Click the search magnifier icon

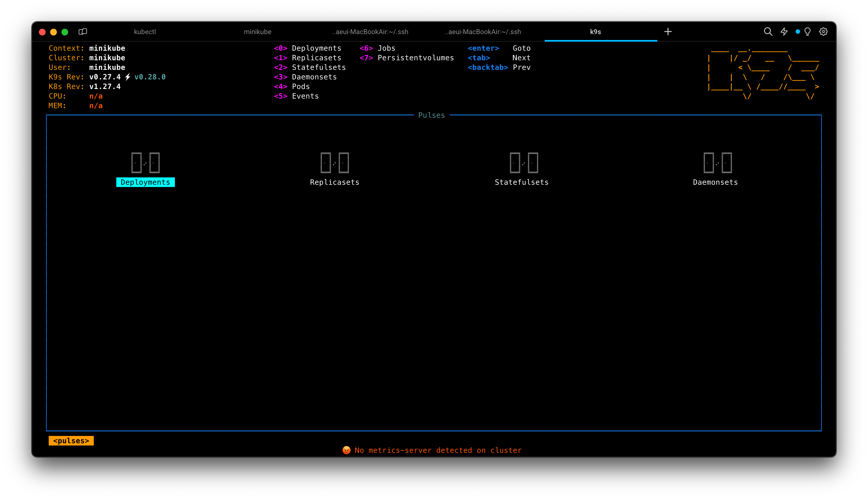pyautogui.click(x=768, y=32)
